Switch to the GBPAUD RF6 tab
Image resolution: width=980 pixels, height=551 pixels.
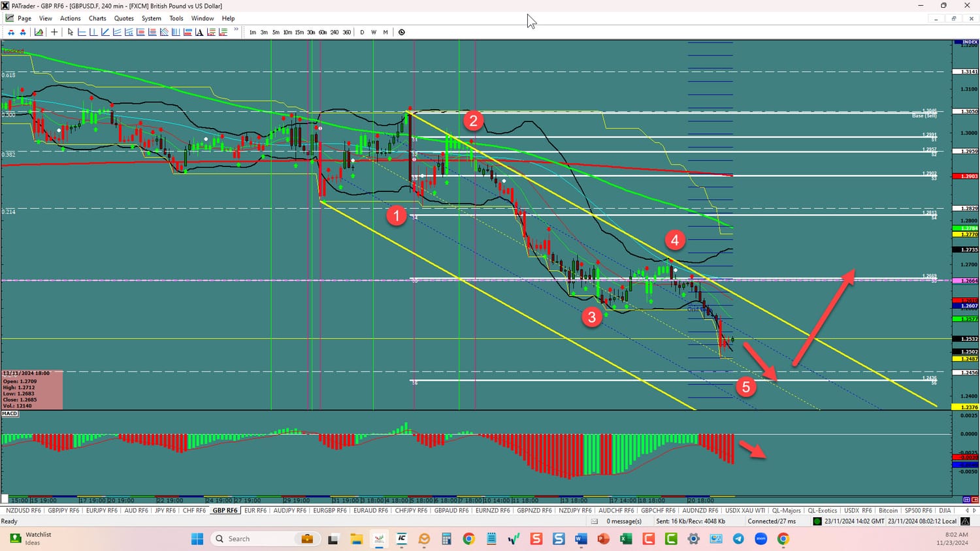[x=451, y=511]
